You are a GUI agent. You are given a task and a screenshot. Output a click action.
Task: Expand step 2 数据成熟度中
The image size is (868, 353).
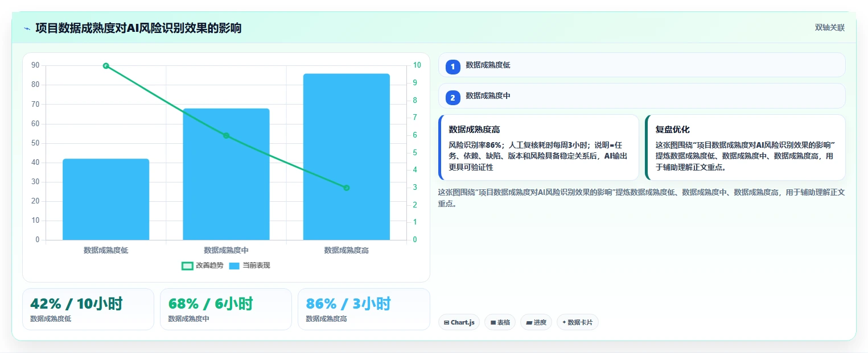click(x=641, y=96)
